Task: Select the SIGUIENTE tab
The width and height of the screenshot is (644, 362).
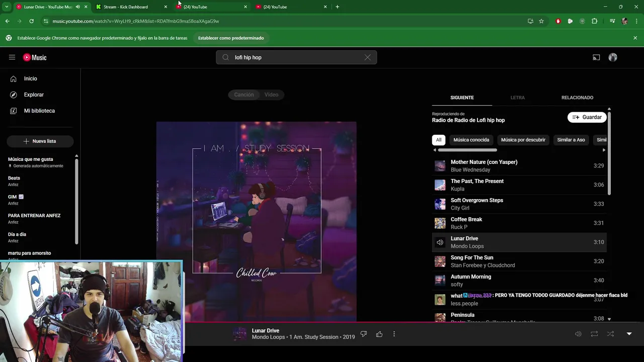Action: coord(462,98)
